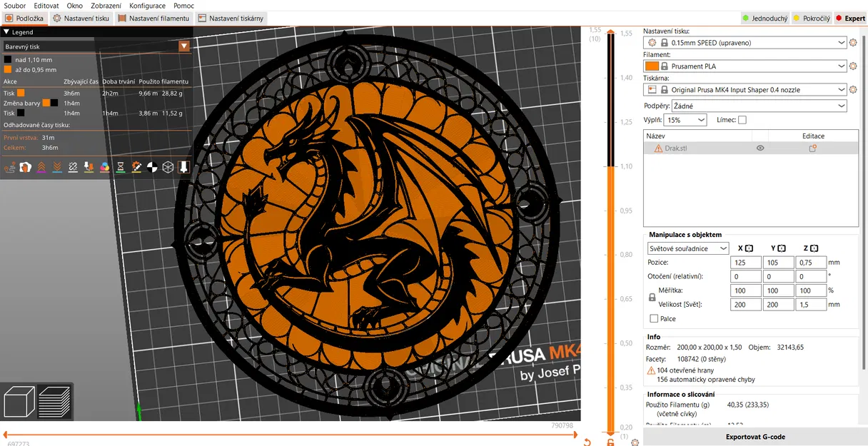Select Jednoduchý mode

[x=764, y=18]
